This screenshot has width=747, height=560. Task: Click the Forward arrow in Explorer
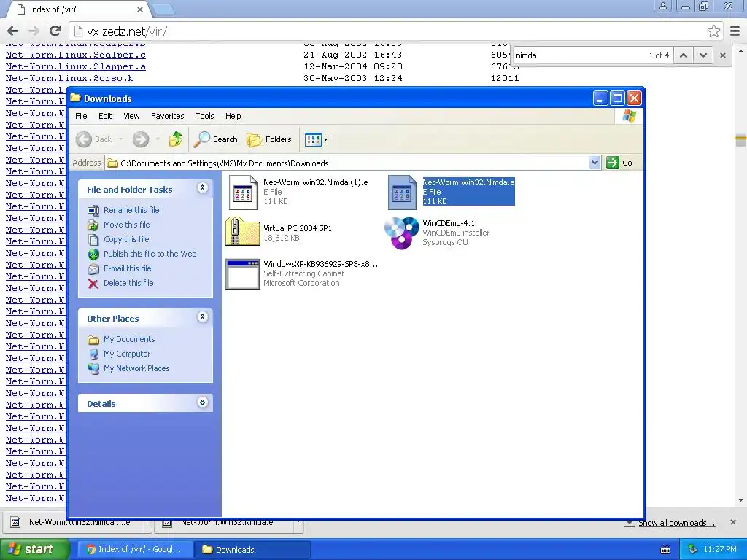click(x=141, y=139)
